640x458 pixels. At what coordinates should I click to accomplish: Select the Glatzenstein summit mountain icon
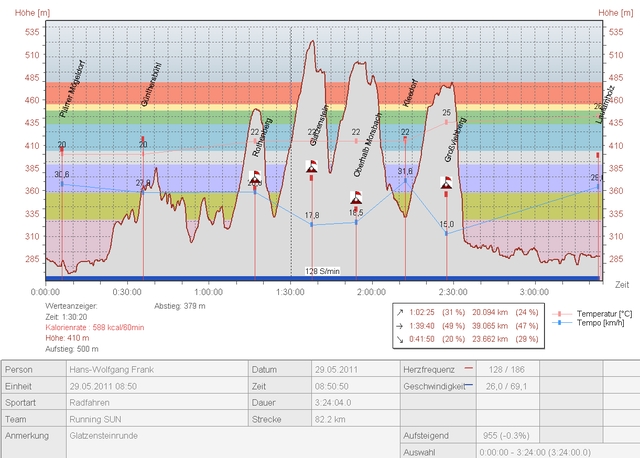[x=313, y=168]
